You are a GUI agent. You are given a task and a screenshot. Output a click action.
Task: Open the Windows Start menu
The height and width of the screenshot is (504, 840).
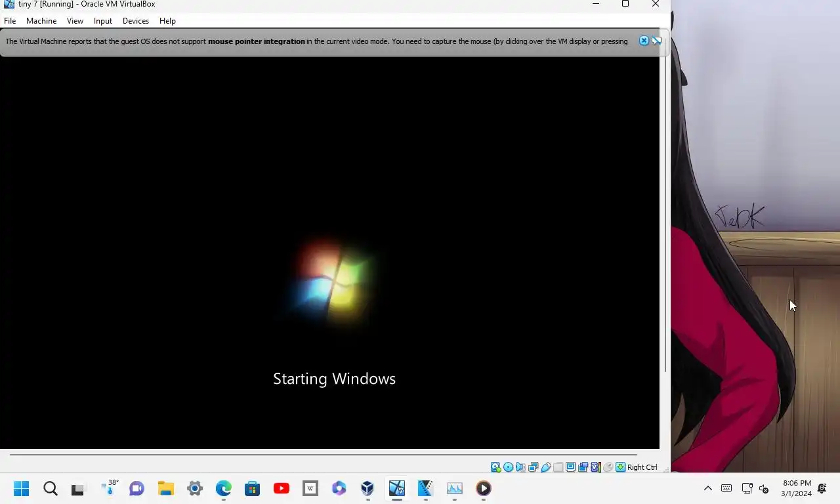(x=22, y=488)
